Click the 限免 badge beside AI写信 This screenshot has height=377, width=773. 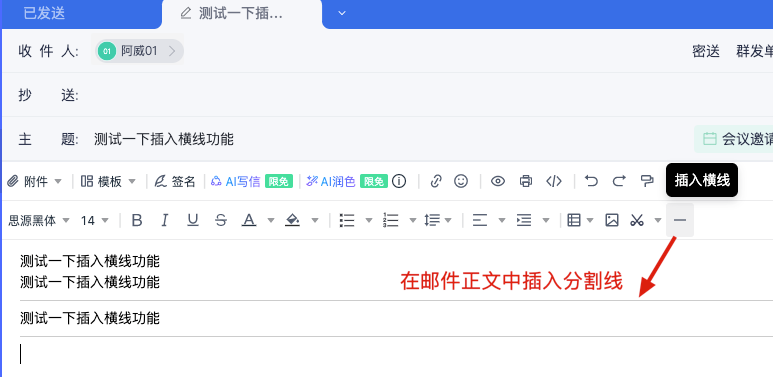pyautogui.click(x=279, y=181)
